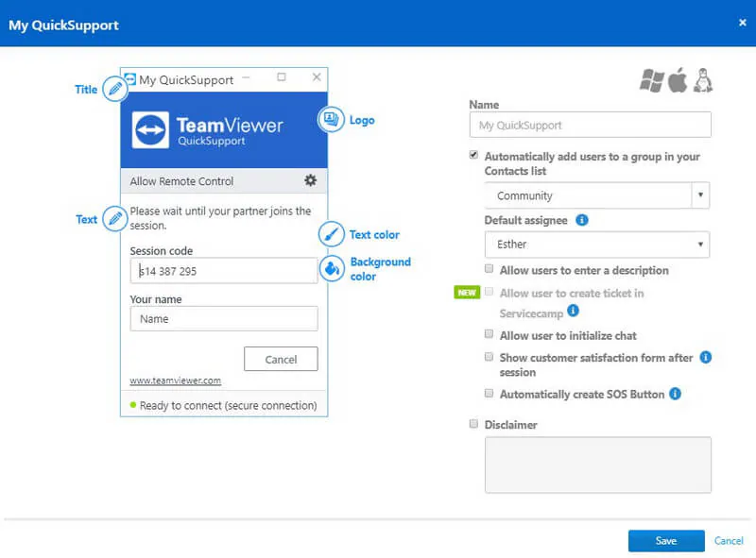Enable Allow user to initialize chat
Screen dimensions: 756x558
489,333
